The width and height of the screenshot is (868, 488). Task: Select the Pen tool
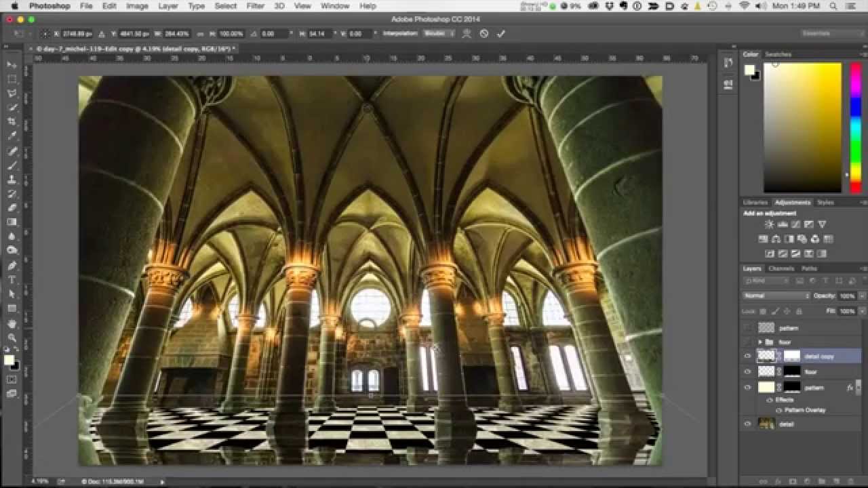pyautogui.click(x=12, y=266)
